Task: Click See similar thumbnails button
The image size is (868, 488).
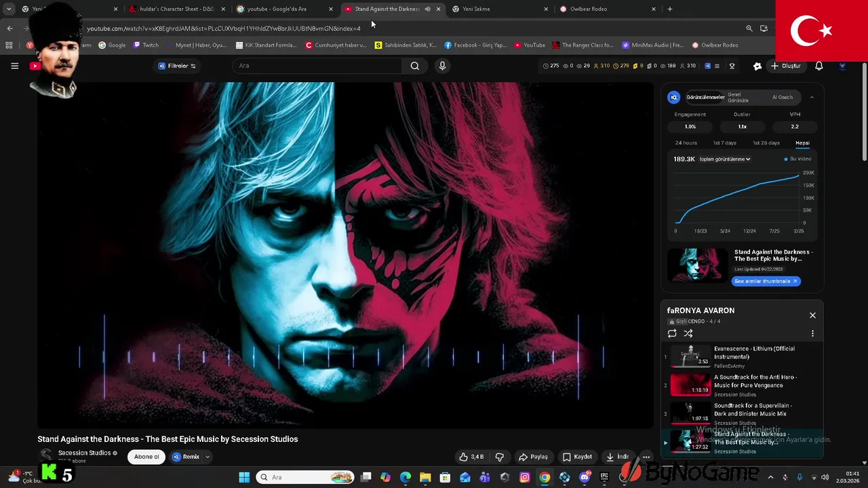Action: [766, 281]
